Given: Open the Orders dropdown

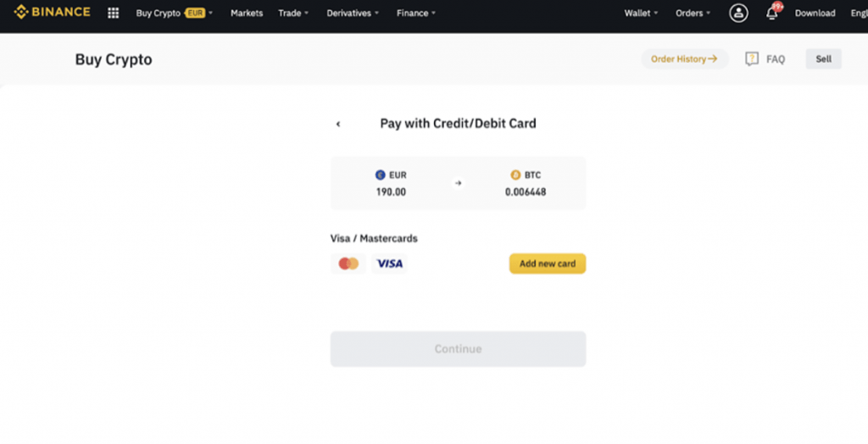Looking at the screenshot, I should pos(693,14).
